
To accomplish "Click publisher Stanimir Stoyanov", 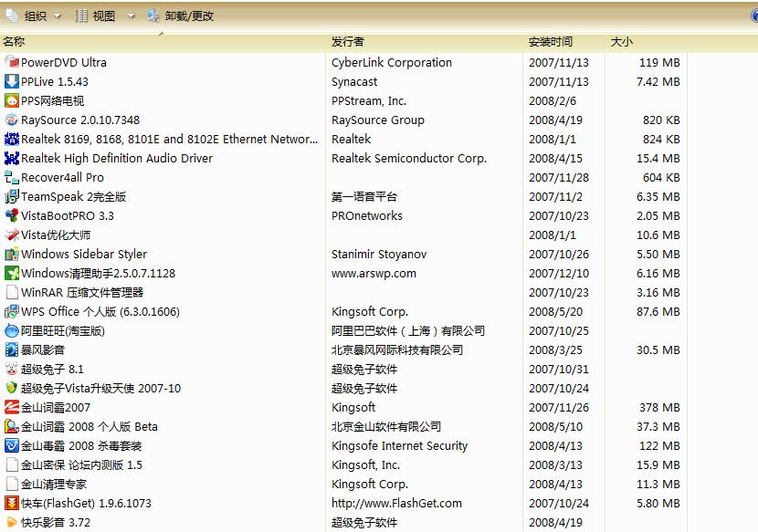I will (379, 255).
